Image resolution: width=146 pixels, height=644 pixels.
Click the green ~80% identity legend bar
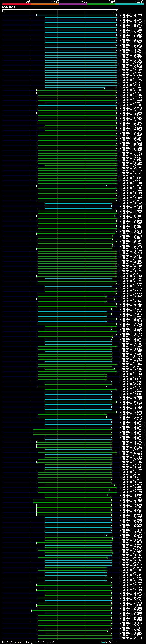point(101,4)
